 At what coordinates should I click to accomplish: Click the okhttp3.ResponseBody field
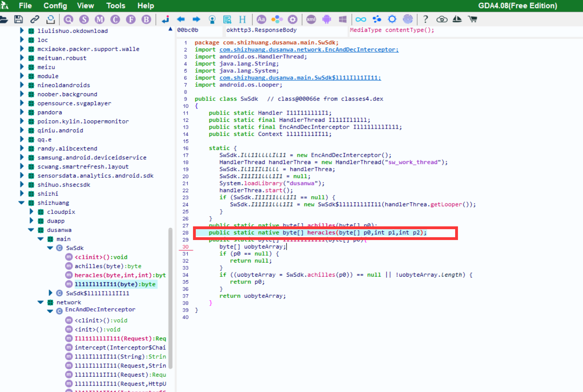click(x=285, y=30)
